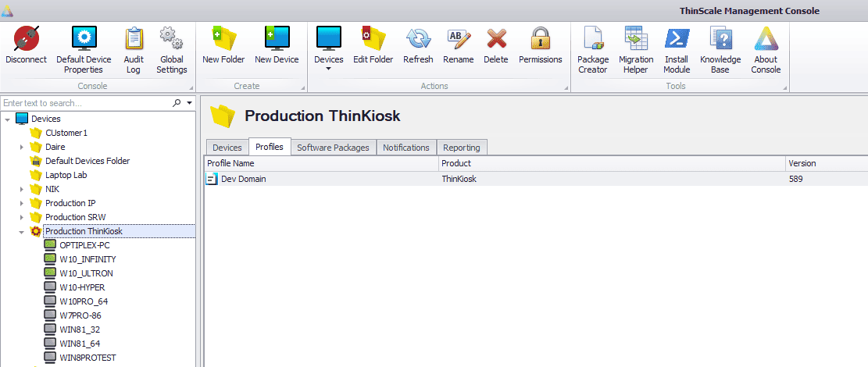
Task: Click the Rename action icon
Action: pos(459,39)
